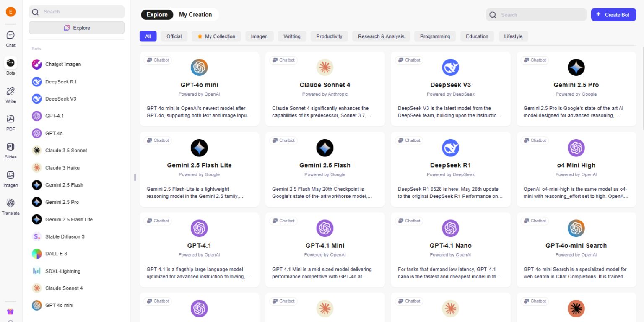The height and width of the screenshot is (322, 644).
Task: Filter bots by Research & Analysis
Action: 381,36
